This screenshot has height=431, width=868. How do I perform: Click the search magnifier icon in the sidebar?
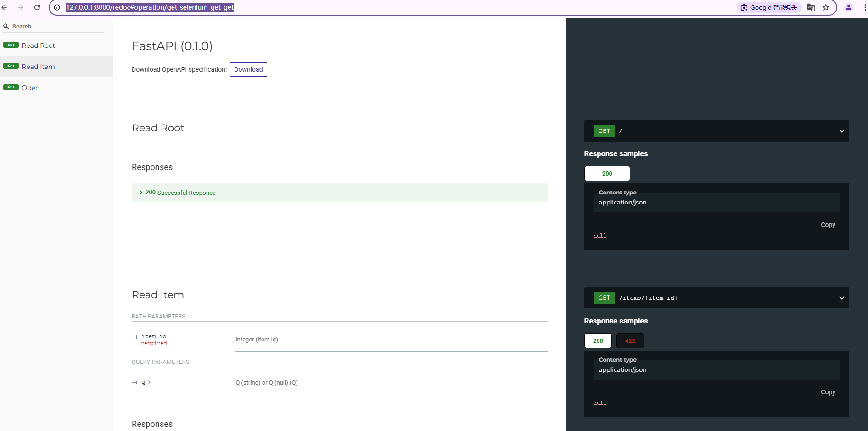pos(6,27)
